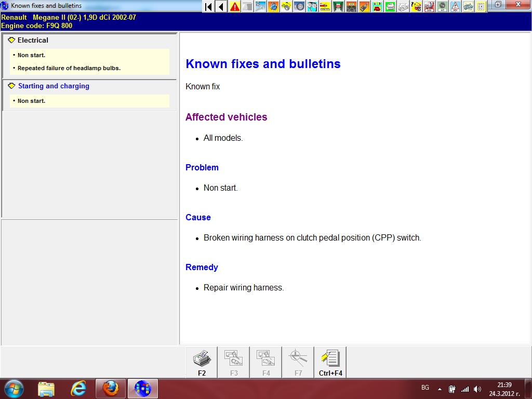Viewport: 532px width, 399px height.
Task: Click the Ctrl+F4 notes icon
Action: pyautogui.click(x=330, y=362)
